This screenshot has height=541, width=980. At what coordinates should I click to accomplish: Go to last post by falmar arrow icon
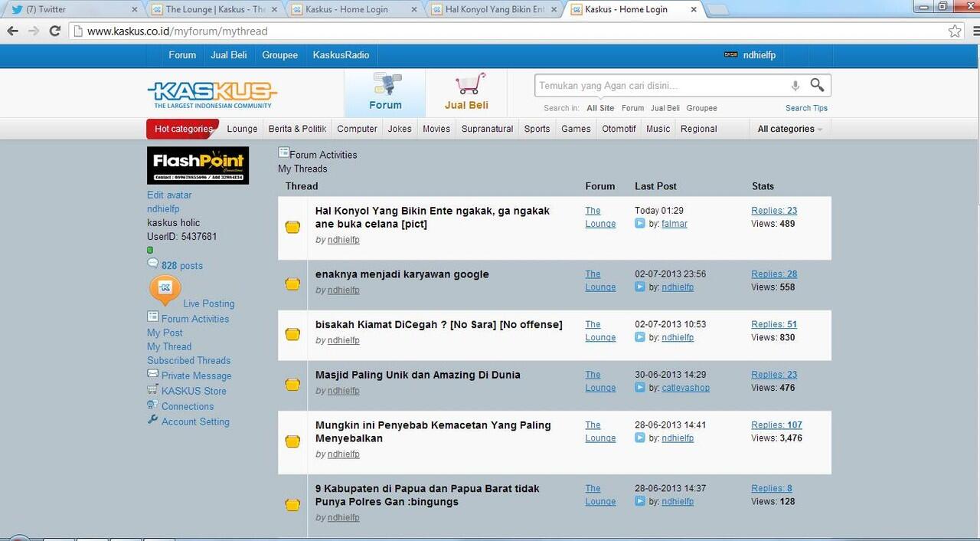pos(640,224)
